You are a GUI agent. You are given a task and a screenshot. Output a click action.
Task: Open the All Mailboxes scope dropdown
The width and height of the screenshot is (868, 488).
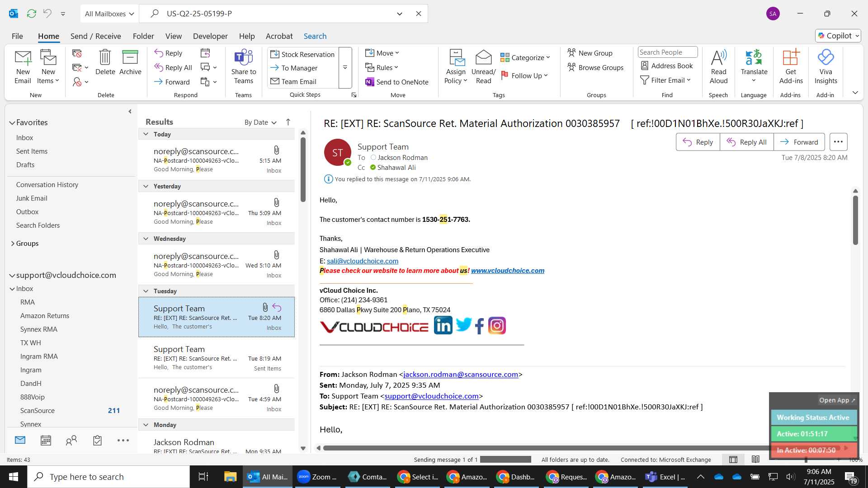109,14
